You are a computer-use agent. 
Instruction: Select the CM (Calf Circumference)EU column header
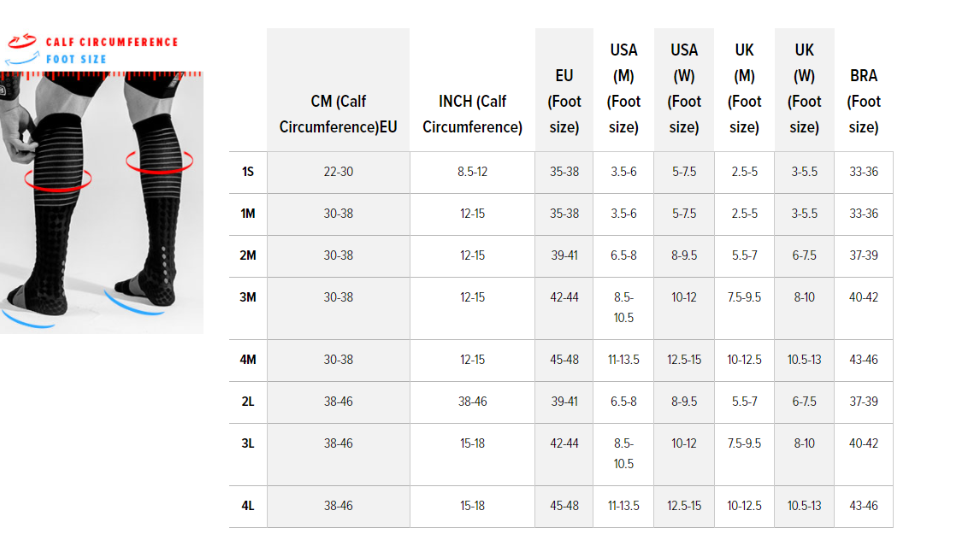point(338,114)
